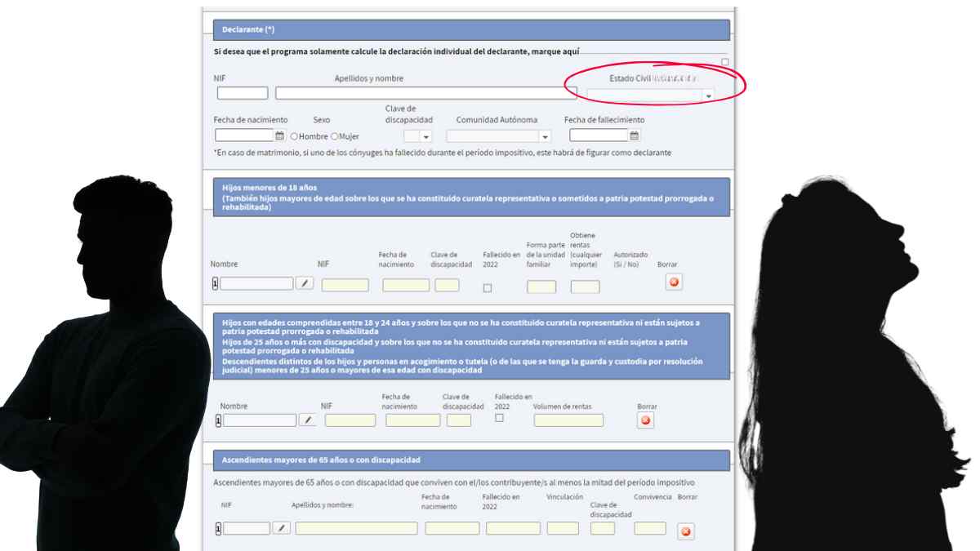The width and height of the screenshot is (980, 551).
Task: Tick Fallecido en 2022 checkbox for hijos 18-24
Action: pos(499,418)
